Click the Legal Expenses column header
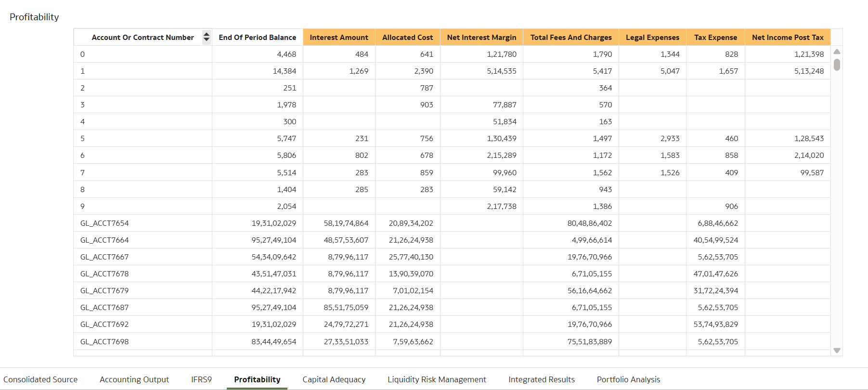 [x=652, y=37]
